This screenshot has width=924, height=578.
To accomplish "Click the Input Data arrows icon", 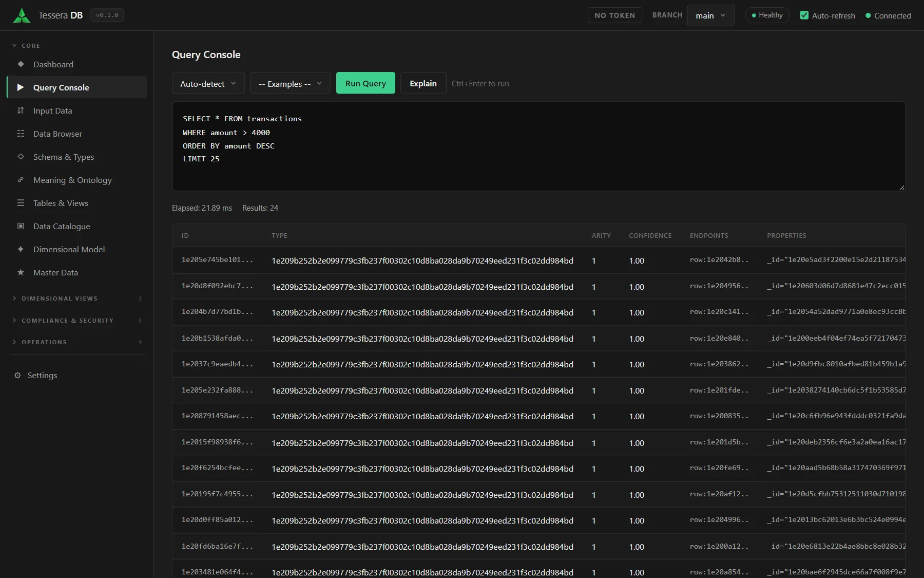I will point(21,110).
